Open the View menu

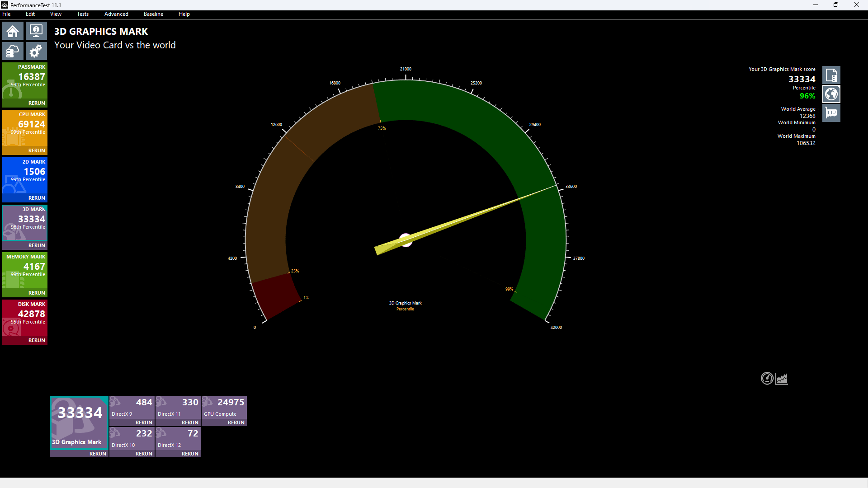pos(56,14)
